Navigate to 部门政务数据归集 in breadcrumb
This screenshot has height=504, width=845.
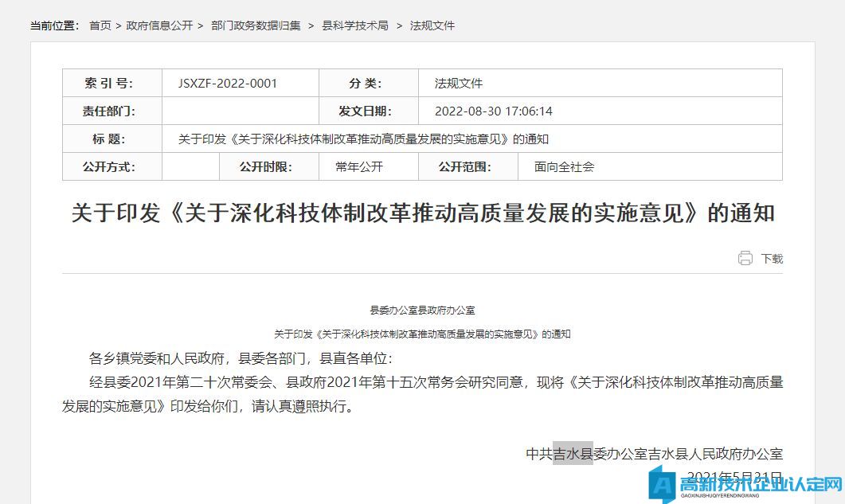point(256,25)
